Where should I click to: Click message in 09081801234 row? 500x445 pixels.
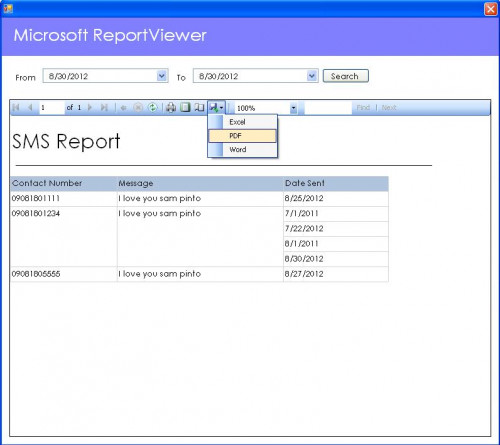pyautogui.click(x=200, y=236)
